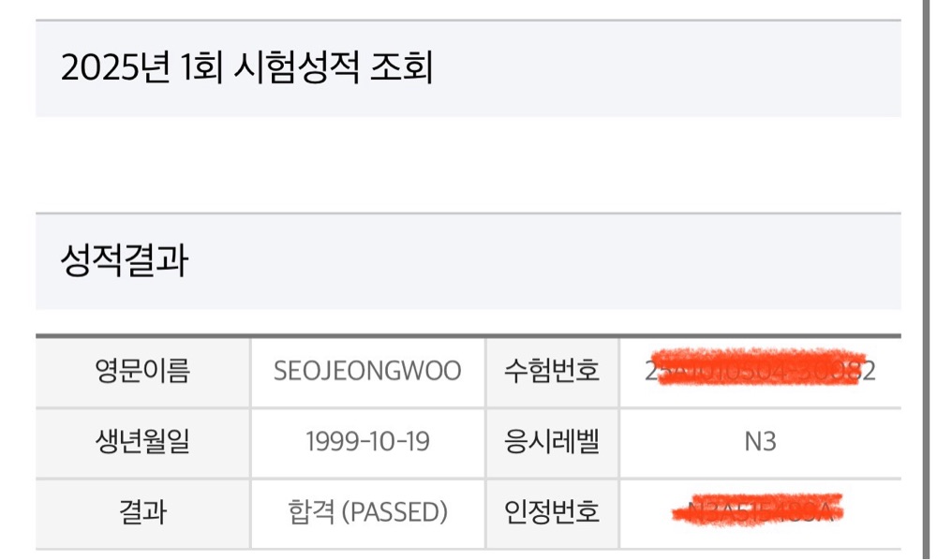Image resolution: width=937 pixels, height=560 pixels.
Task: Select the 생년월일 label cell
Action: (142, 443)
